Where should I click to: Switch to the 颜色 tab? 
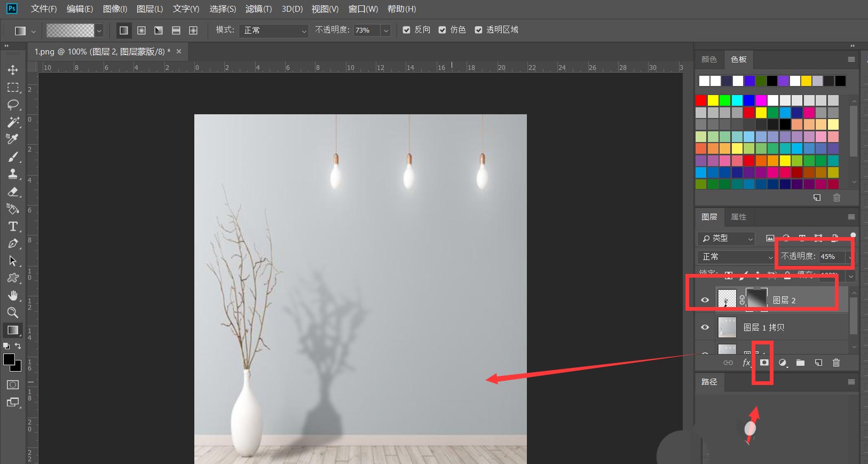click(709, 59)
